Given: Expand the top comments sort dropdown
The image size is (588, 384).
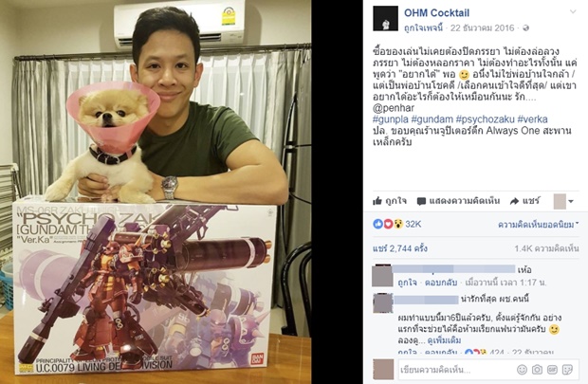Looking at the screenshot, I should click(x=538, y=225).
